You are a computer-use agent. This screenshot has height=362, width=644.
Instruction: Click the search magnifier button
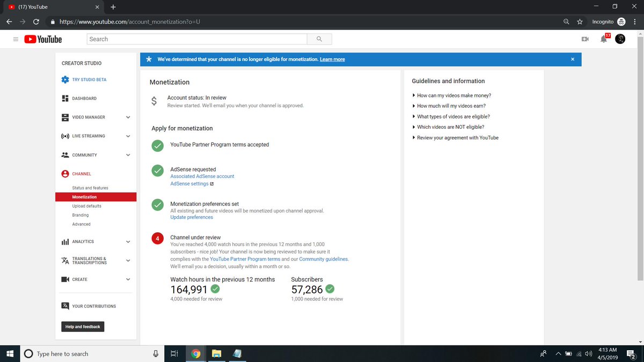pos(319,39)
